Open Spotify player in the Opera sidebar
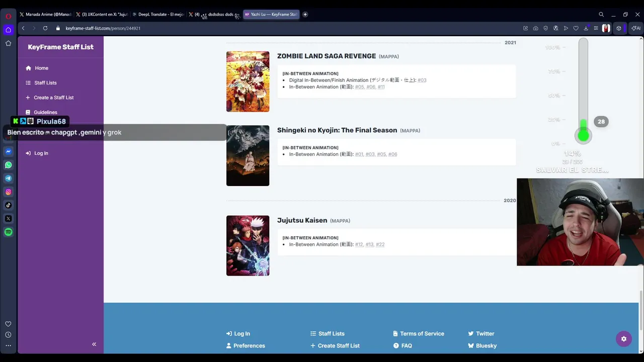Screen dimensions: 644x362 pos(8,232)
